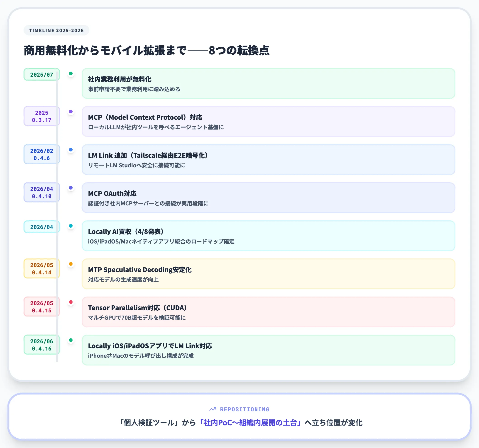The width and height of the screenshot is (479, 448).
Task: Select the 2025 0.3.17 version label
Action: [x=42, y=116]
